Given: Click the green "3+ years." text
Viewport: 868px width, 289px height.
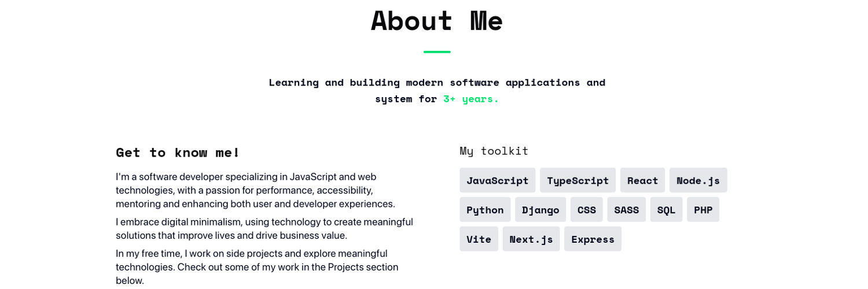Looking at the screenshot, I should click(470, 99).
